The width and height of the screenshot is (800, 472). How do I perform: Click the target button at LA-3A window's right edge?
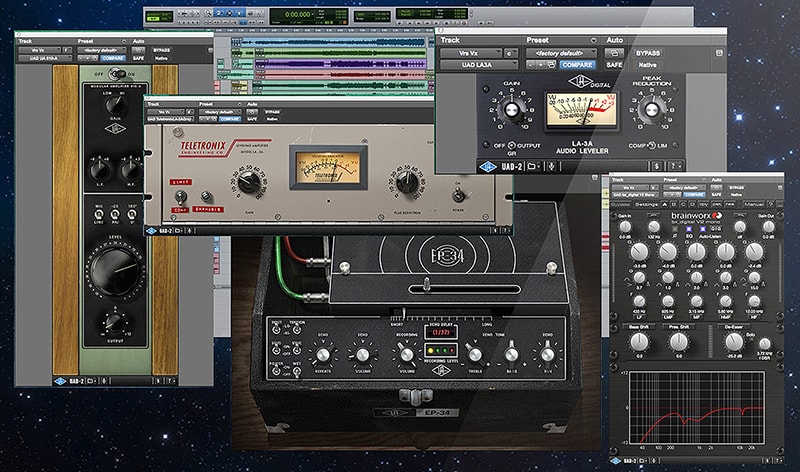[x=719, y=53]
